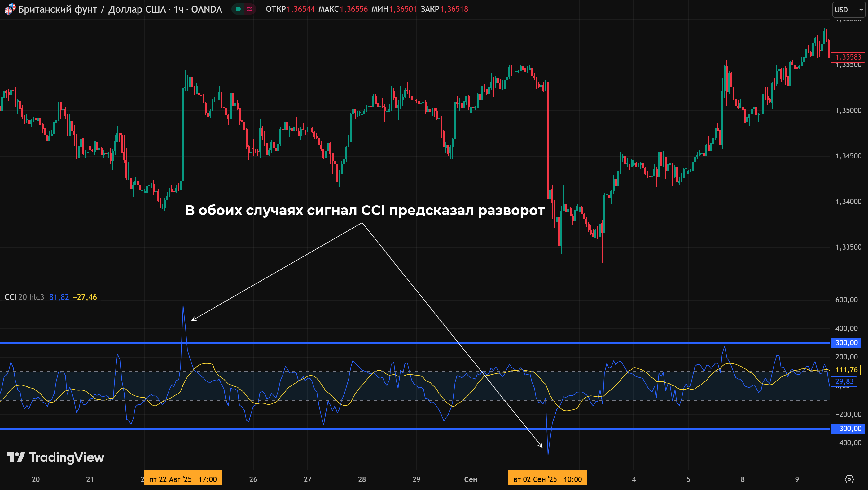Click the arrowhead pointing at CCI peak
Viewport: 868px width, 490px height.
192,320
